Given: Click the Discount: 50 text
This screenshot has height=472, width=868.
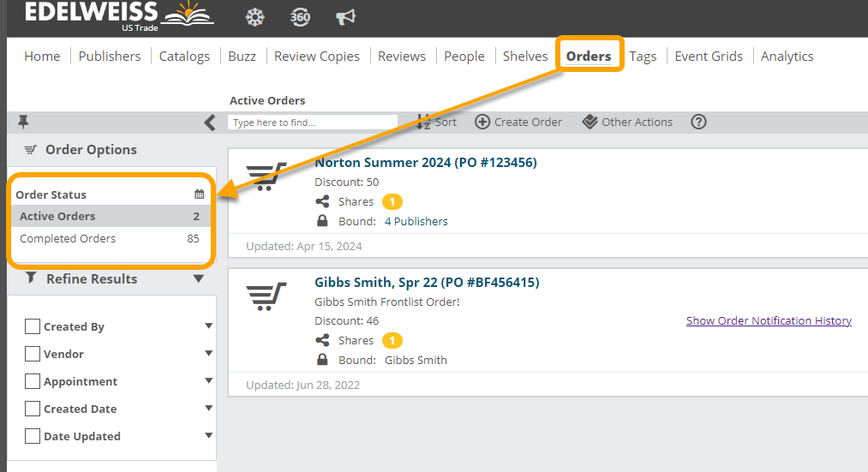Looking at the screenshot, I should (346, 182).
